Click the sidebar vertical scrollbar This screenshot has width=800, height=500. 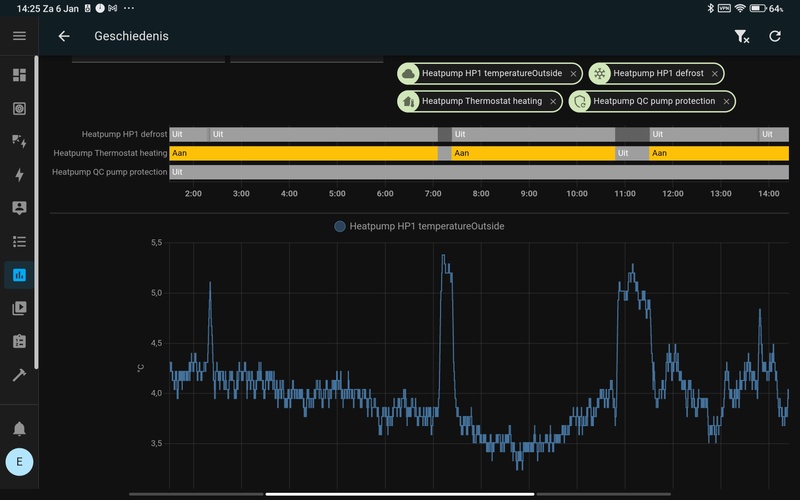click(36, 212)
